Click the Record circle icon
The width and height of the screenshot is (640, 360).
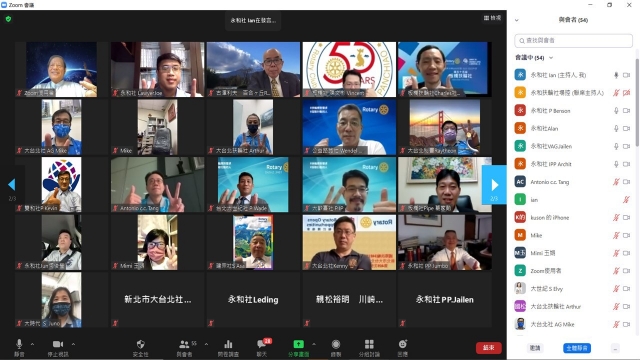[336, 344]
